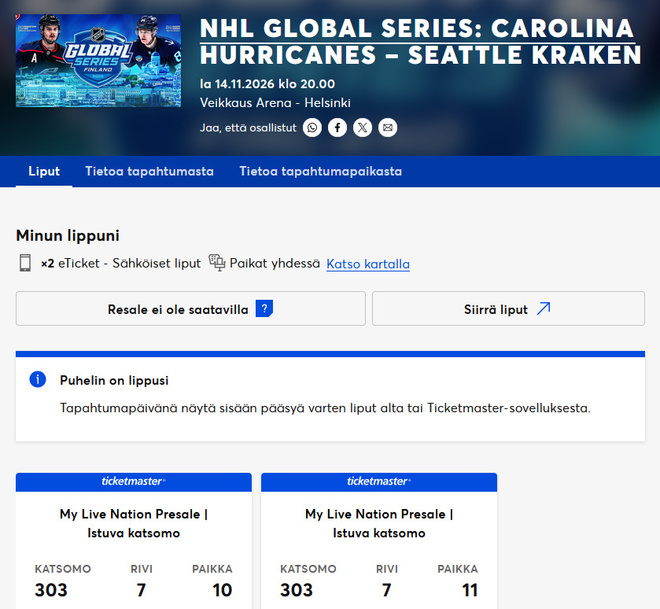The image size is (660, 609).
Task: Share the event via WhatsApp icon
Action: (x=312, y=128)
